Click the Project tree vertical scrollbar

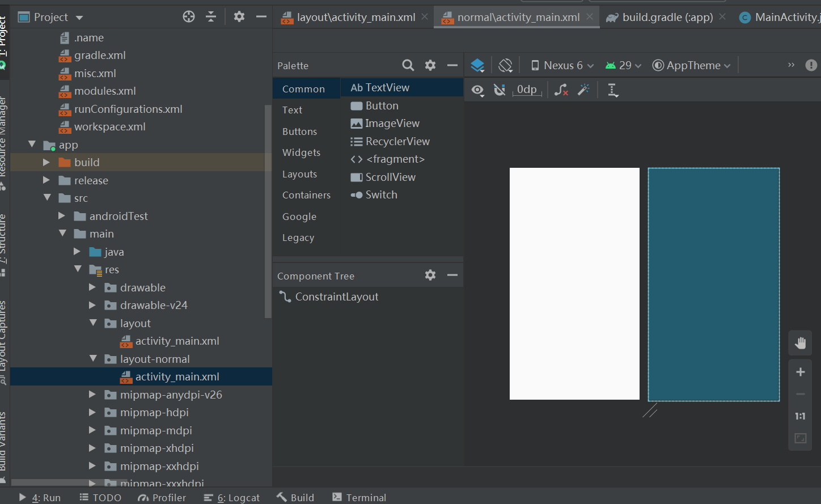pos(268,211)
